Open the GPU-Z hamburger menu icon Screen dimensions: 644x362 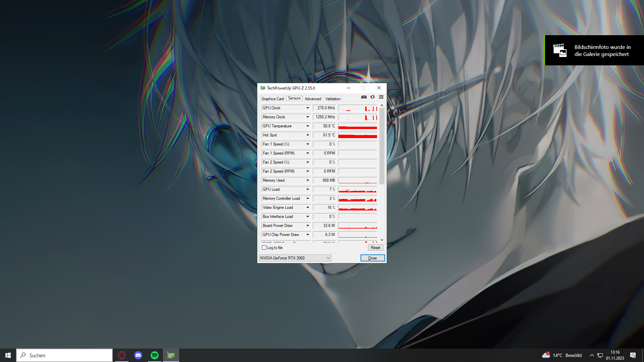(381, 97)
